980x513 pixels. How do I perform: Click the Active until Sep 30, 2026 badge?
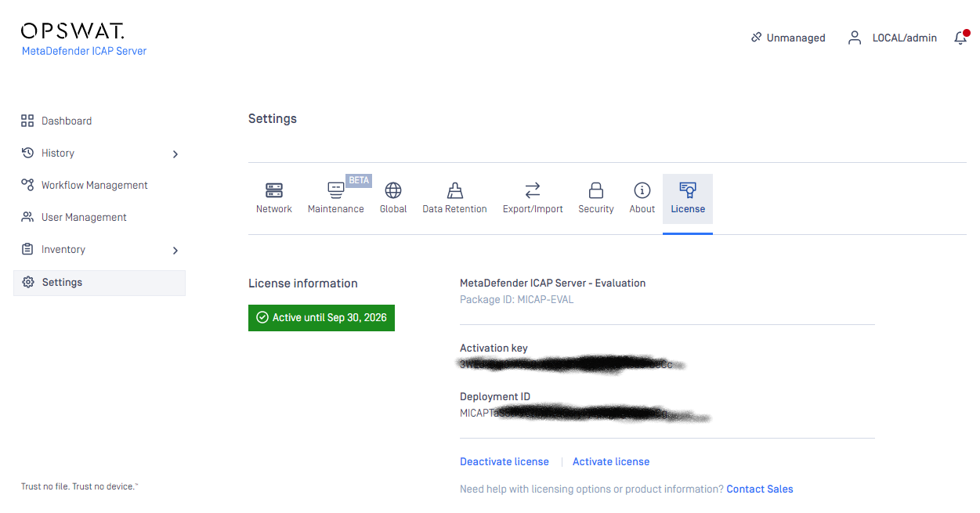[321, 318]
